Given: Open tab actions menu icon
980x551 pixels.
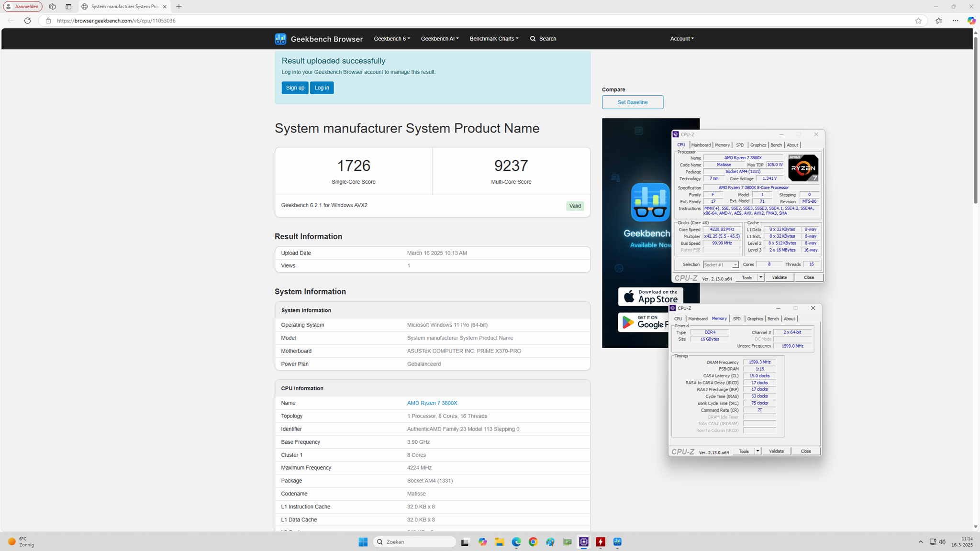Looking at the screenshot, I should pos(68,7).
